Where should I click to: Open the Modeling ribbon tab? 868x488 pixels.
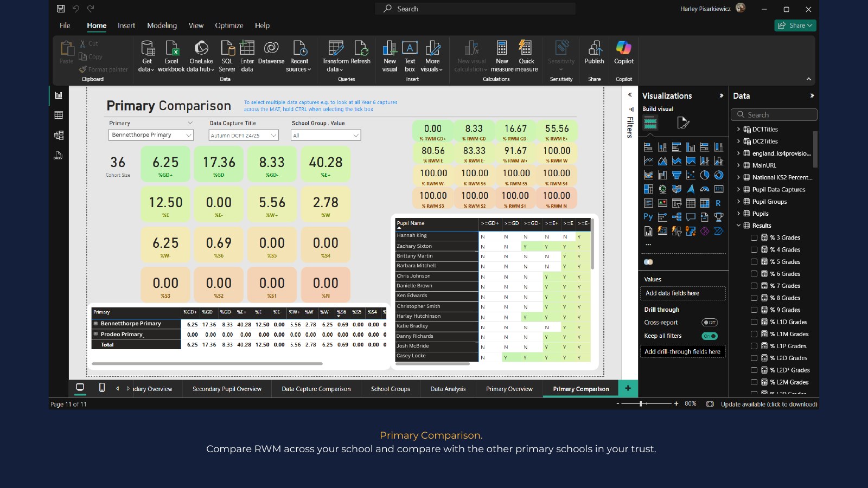162,25
